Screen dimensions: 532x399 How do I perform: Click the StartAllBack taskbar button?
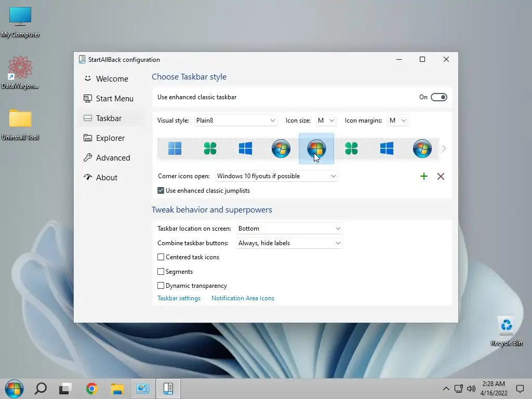click(168, 389)
